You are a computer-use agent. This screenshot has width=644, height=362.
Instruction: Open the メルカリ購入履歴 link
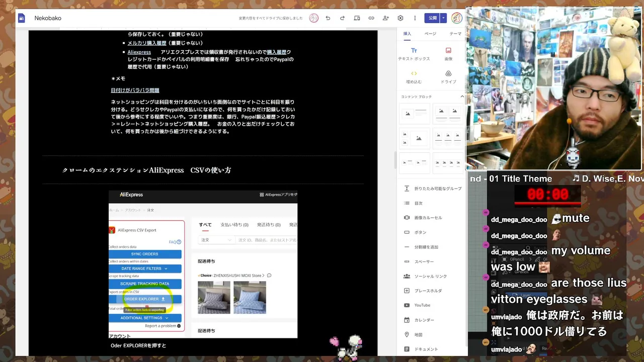147,43
